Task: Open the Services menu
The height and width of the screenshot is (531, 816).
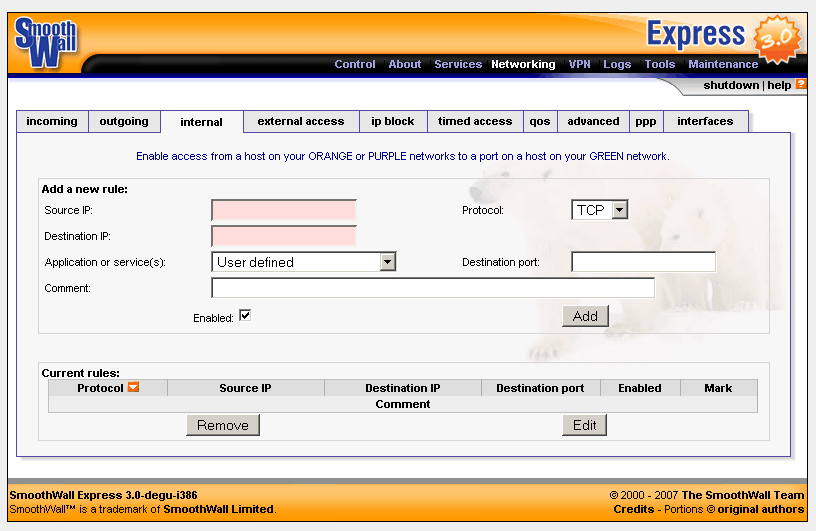Action: point(458,64)
